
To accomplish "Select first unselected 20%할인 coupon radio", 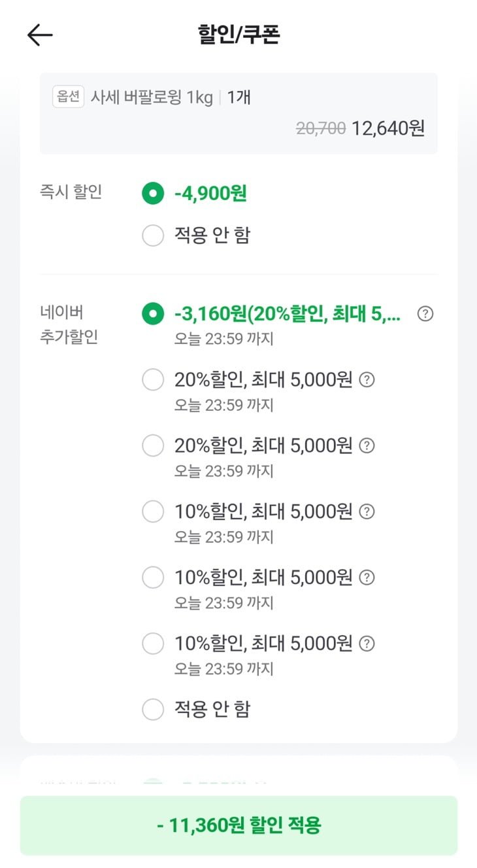I will (x=153, y=379).
